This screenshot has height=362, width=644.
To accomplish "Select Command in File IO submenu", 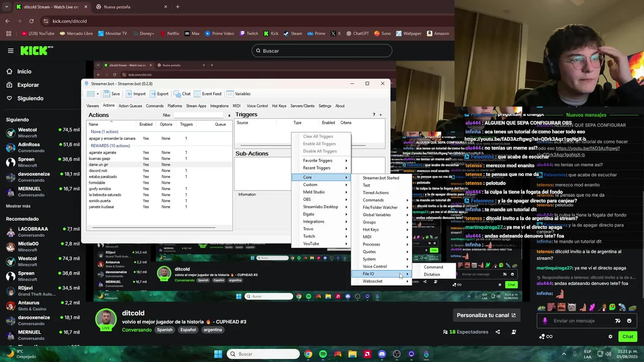I will click(x=433, y=267).
